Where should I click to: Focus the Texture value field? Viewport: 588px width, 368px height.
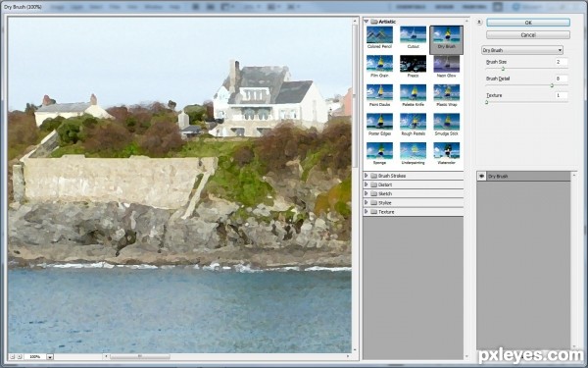tap(562, 95)
